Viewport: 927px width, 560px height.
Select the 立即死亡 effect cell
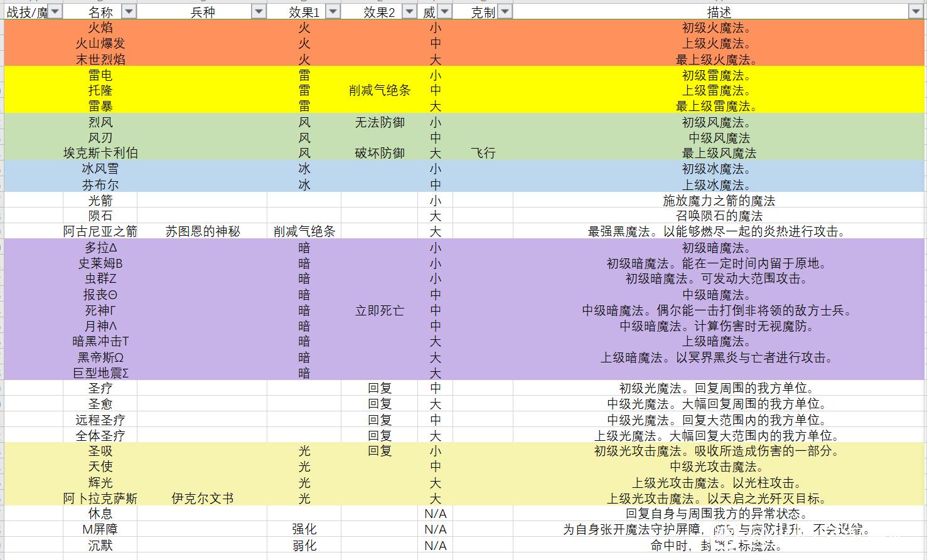(x=380, y=310)
